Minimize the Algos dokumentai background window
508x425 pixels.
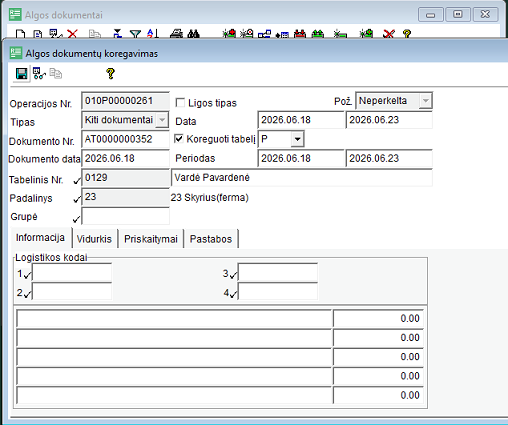coord(431,14)
